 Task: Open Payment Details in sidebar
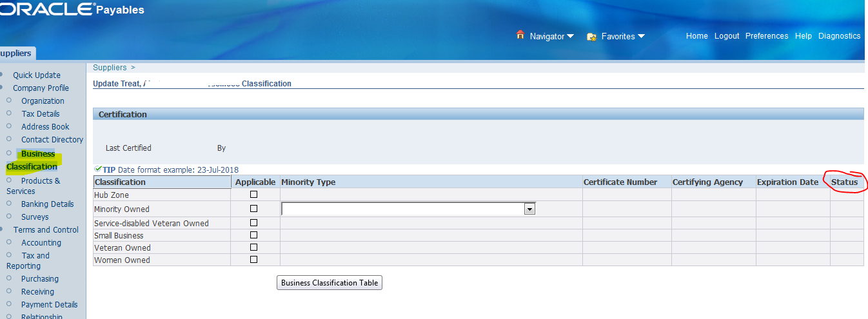coord(50,305)
